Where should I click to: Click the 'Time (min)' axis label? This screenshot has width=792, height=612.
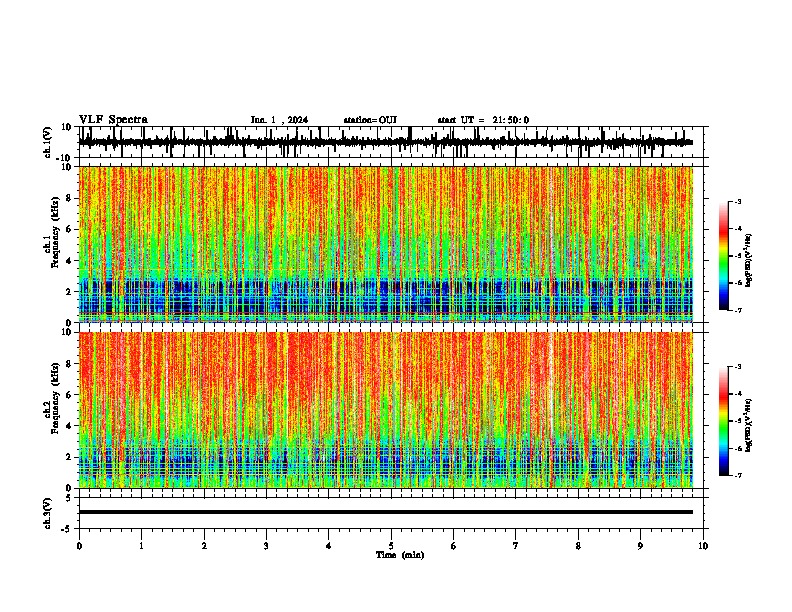click(x=400, y=555)
